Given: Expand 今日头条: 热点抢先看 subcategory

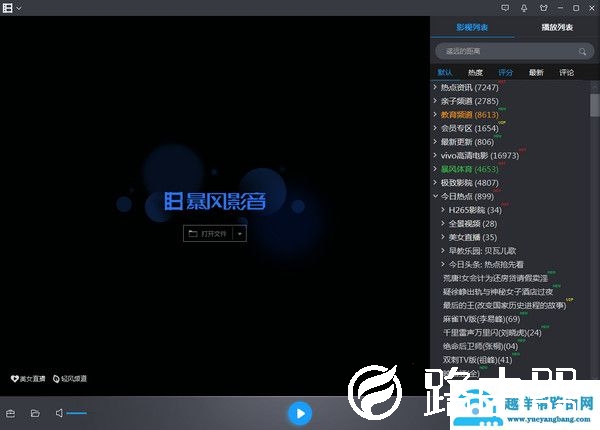Looking at the screenshot, I should point(443,264).
